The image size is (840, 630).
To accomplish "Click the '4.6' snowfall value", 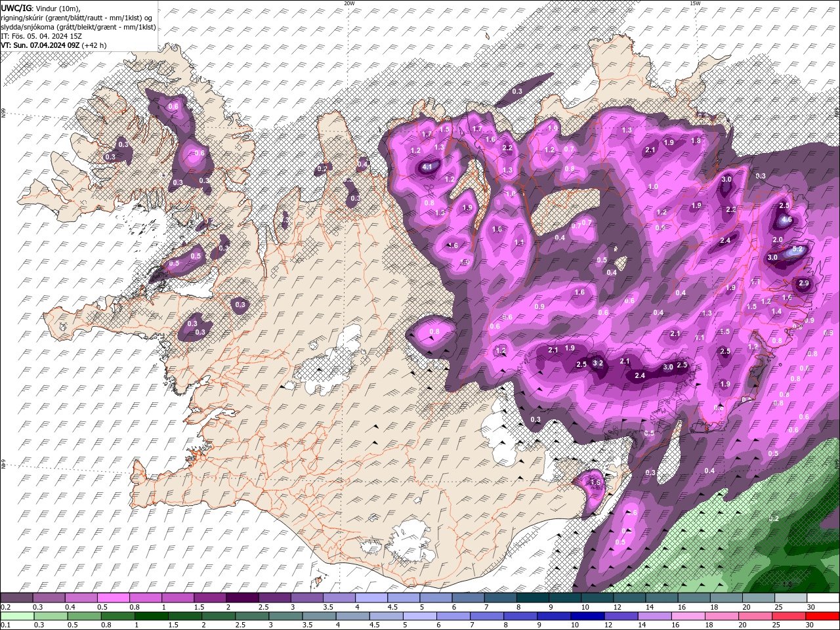I will 787,220.
